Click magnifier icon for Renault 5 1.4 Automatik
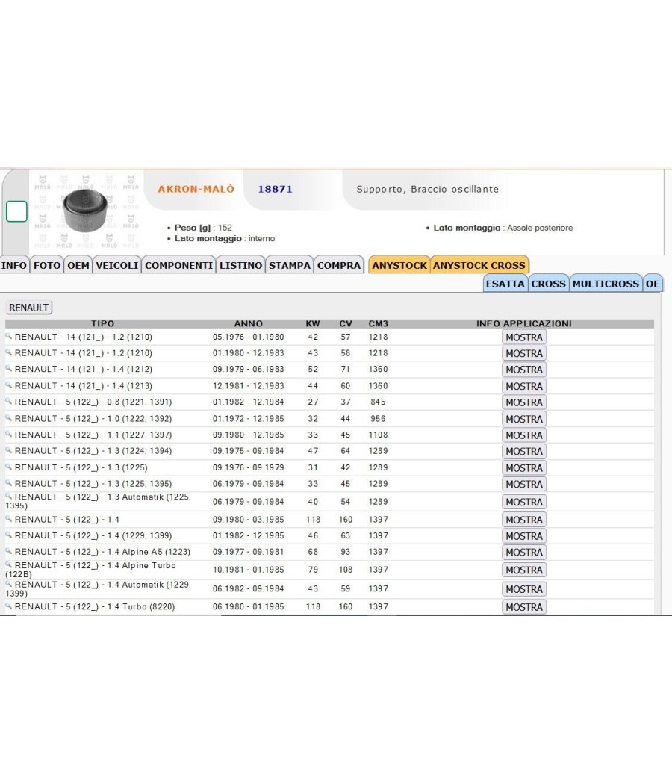Viewport: 672px width, 784px height. coord(8,583)
